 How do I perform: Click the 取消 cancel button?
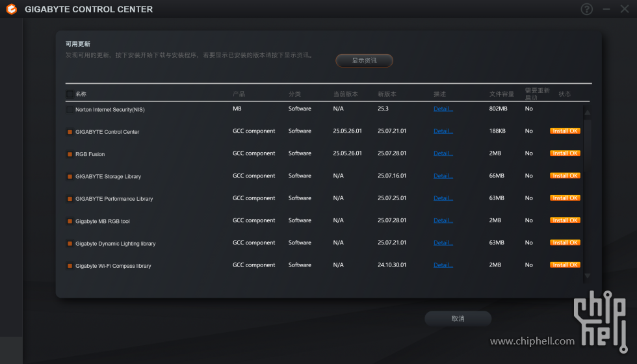(458, 318)
